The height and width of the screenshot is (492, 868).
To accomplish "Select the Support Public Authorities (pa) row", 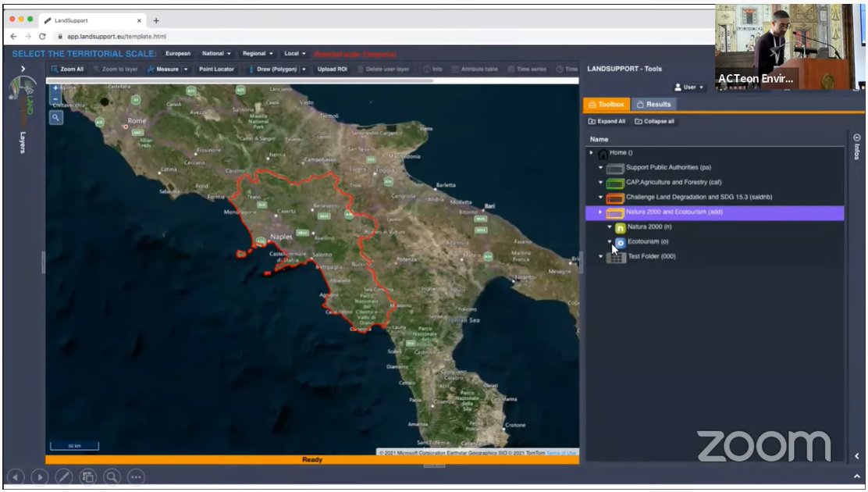I will coord(715,167).
